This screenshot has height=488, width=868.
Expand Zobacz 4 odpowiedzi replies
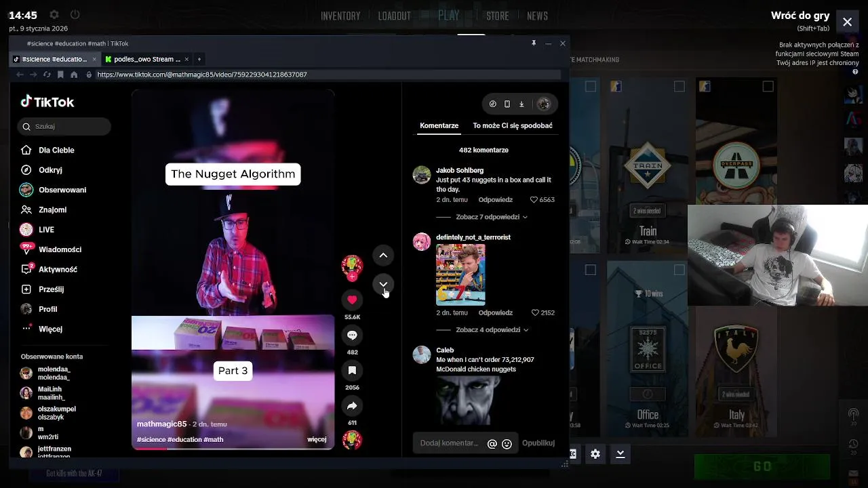[491, 330]
